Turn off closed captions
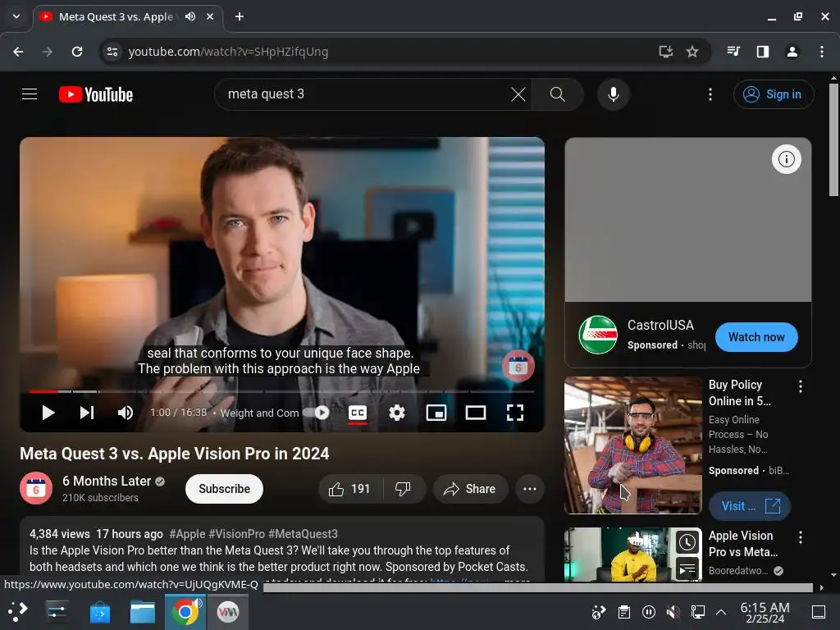 (x=358, y=413)
